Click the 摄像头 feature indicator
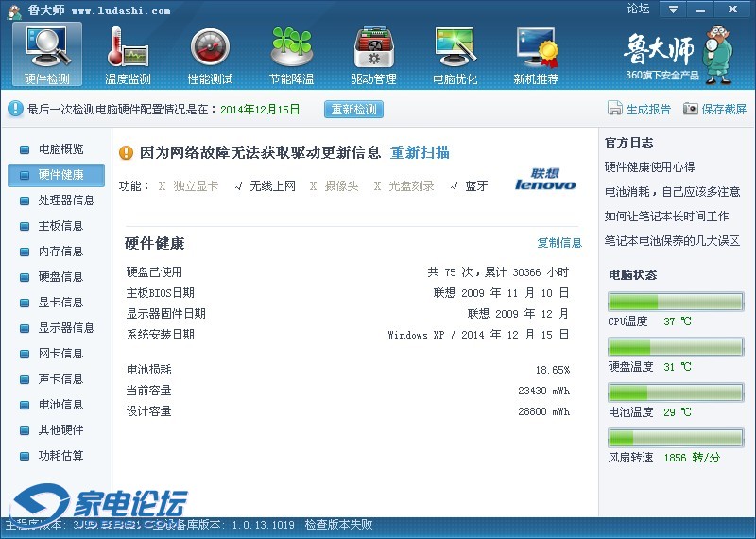Viewport: 756px width, 539px height. point(335,186)
